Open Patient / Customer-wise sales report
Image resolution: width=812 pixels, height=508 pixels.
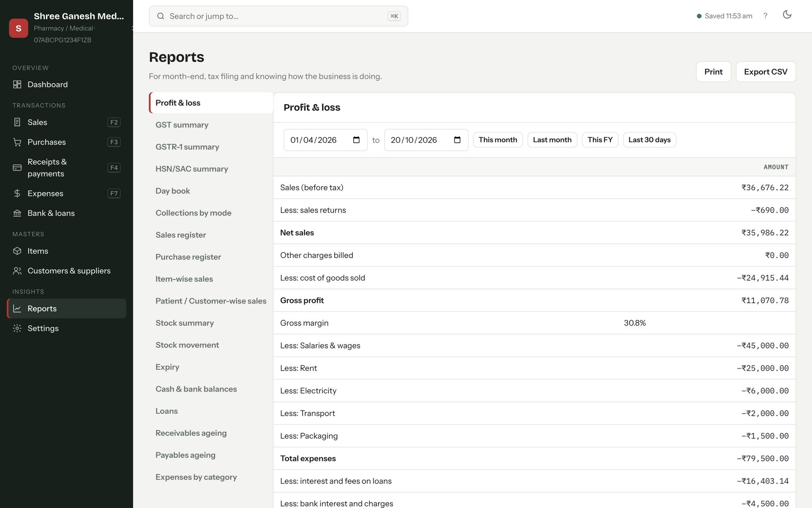pyautogui.click(x=211, y=301)
